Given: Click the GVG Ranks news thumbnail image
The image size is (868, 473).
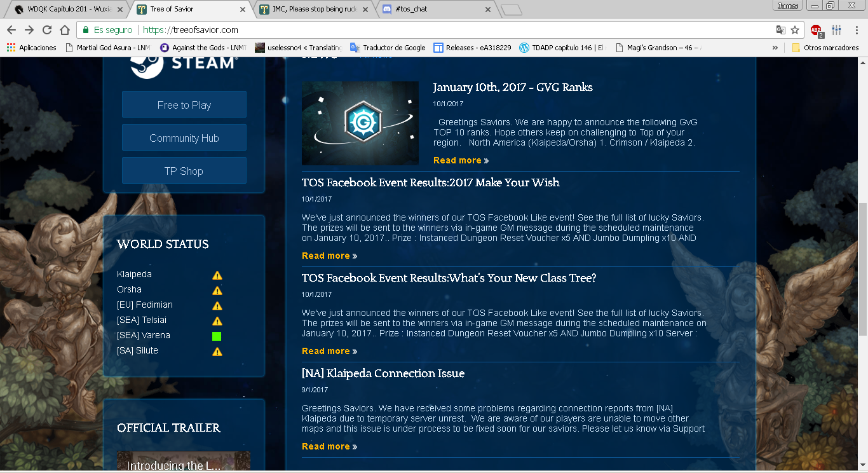Looking at the screenshot, I should click(360, 123).
